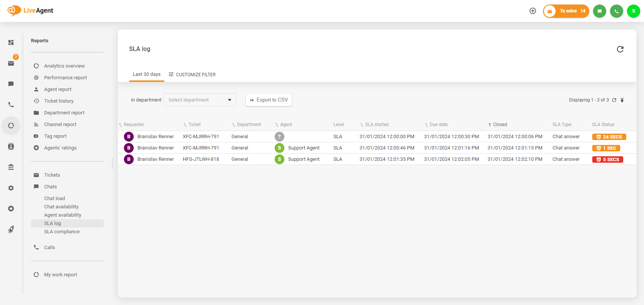Image resolution: width=644 pixels, height=305 pixels.
Task: Open knowledge base bank icon in sidebar
Action: [11, 167]
